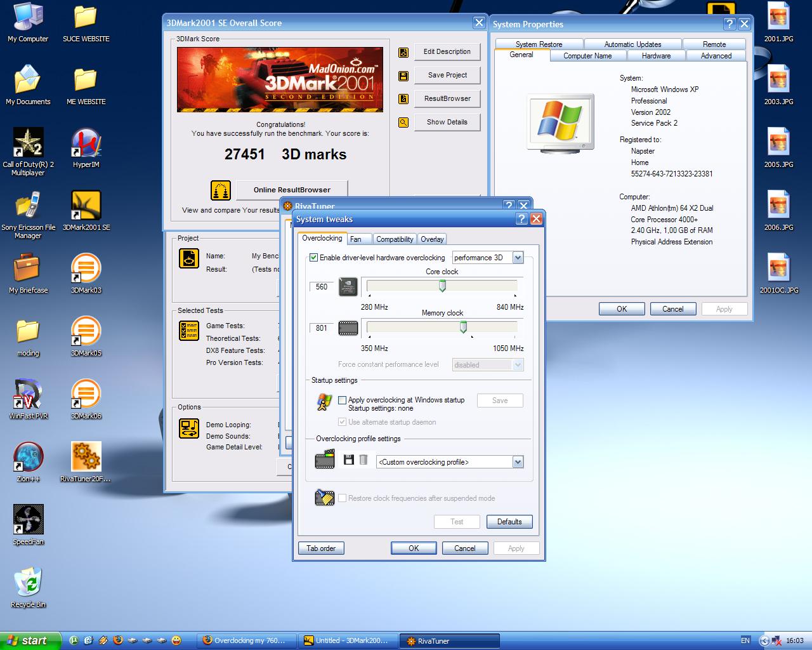Launch the 3DMark03 shortcut
812x650 pixels.
(86, 274)
